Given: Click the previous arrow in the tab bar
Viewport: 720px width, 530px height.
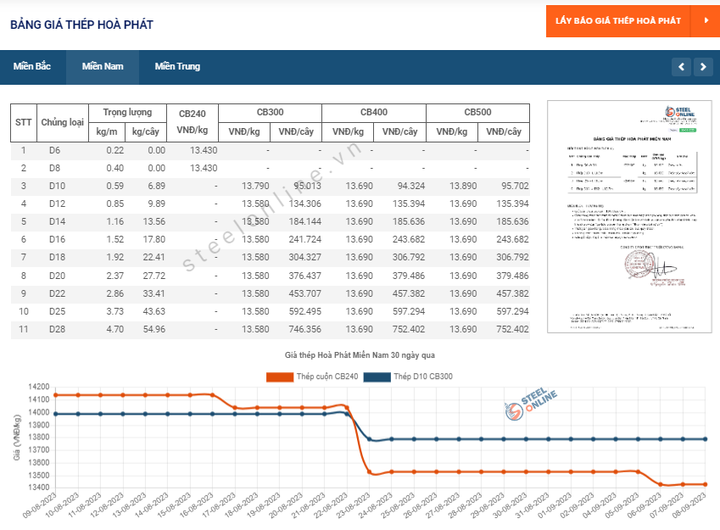Looking at the screenshot, I should coord(681,67).
